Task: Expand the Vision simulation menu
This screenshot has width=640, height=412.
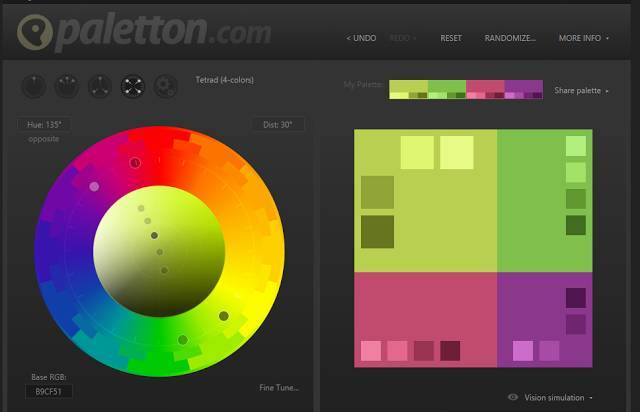Action: pyautogui.click(x=558, y=397)
